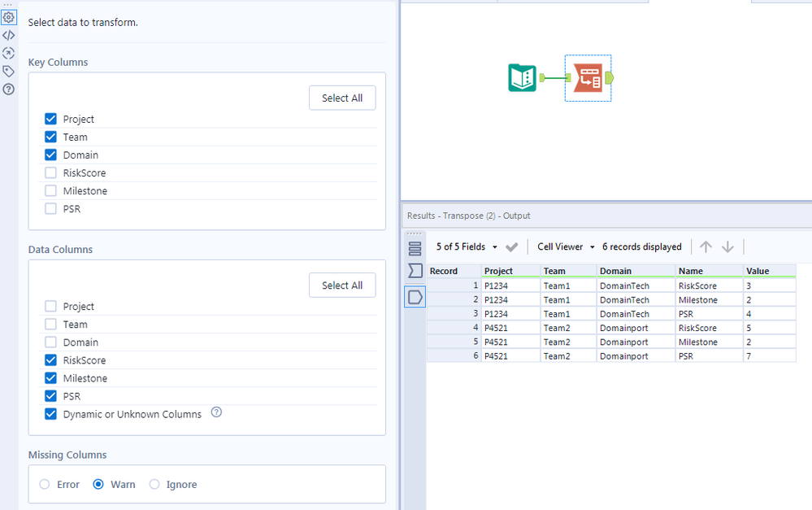Viewport: 812px width, 510px height.
Task: Click the 6 records displayed label
Action: (641, 246)
